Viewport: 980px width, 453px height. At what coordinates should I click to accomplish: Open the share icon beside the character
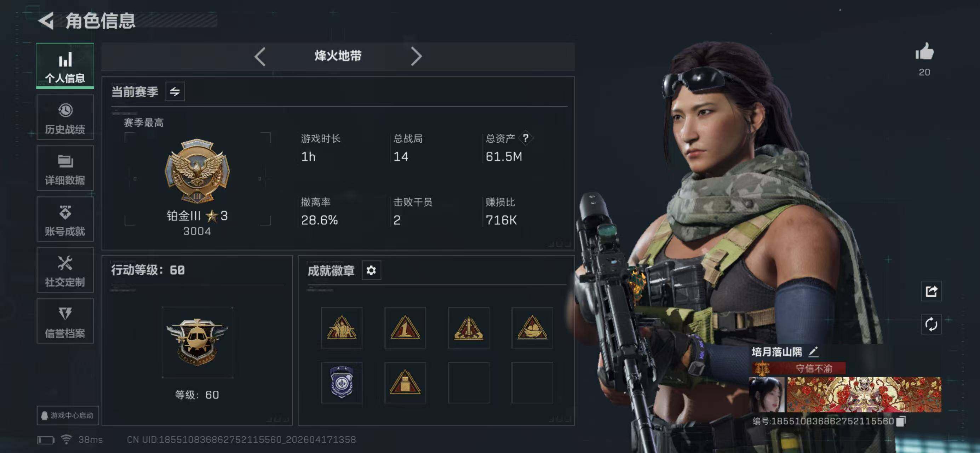click(x=931, y=291)
